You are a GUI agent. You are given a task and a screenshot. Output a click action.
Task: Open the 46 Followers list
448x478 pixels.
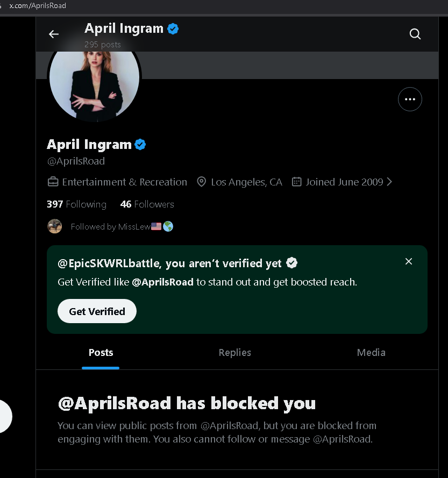click(147, 204)
